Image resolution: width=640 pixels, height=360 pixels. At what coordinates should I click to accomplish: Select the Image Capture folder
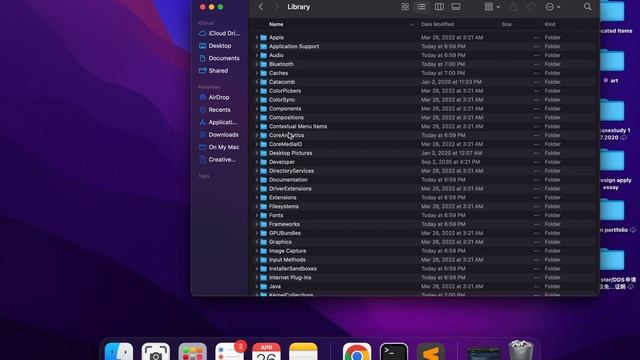(424, 251)
